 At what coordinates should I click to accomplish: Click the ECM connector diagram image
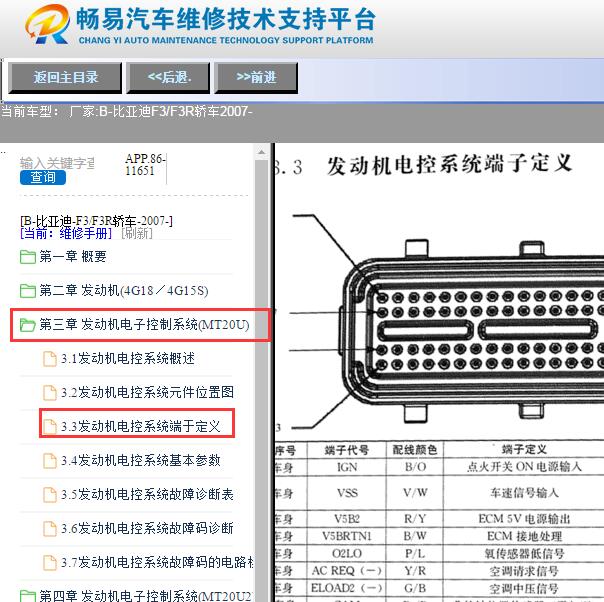pos(447,320)
